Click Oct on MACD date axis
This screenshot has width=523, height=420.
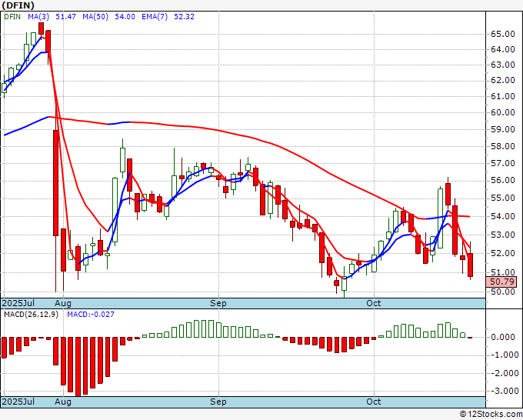(374, 402)
